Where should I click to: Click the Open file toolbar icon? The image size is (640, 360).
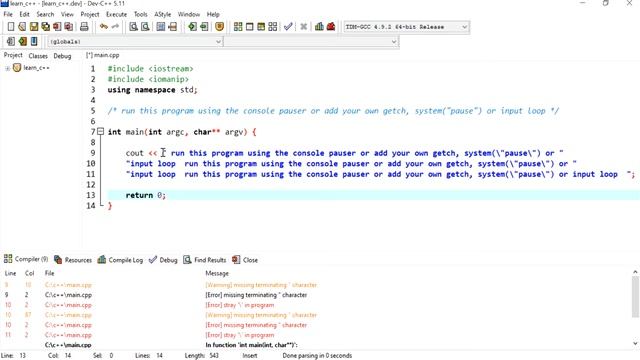[22, 27]
